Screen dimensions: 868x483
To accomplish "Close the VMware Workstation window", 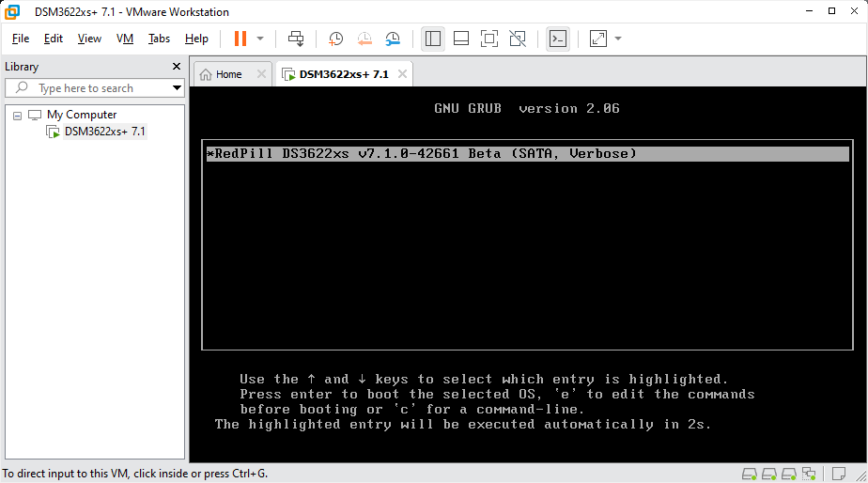I will click(x=854, y=11).
